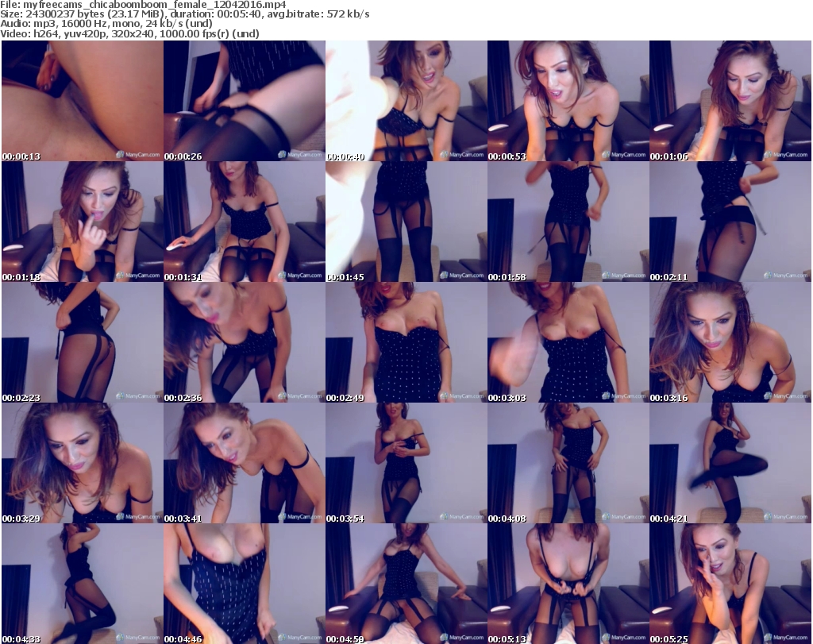
Task: Open the frame stamped 00:04:08
Action: click(568, 463)
